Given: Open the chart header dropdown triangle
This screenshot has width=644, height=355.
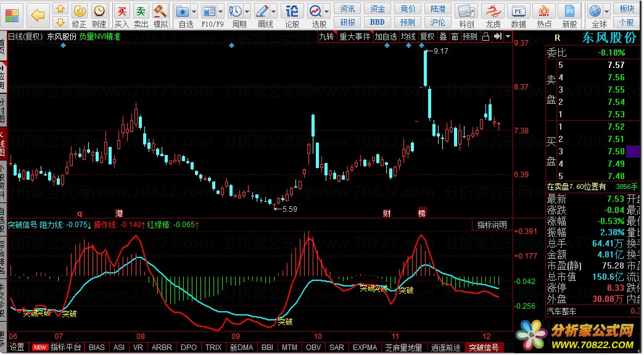Looking at the screenshot, I should (508, 36).
